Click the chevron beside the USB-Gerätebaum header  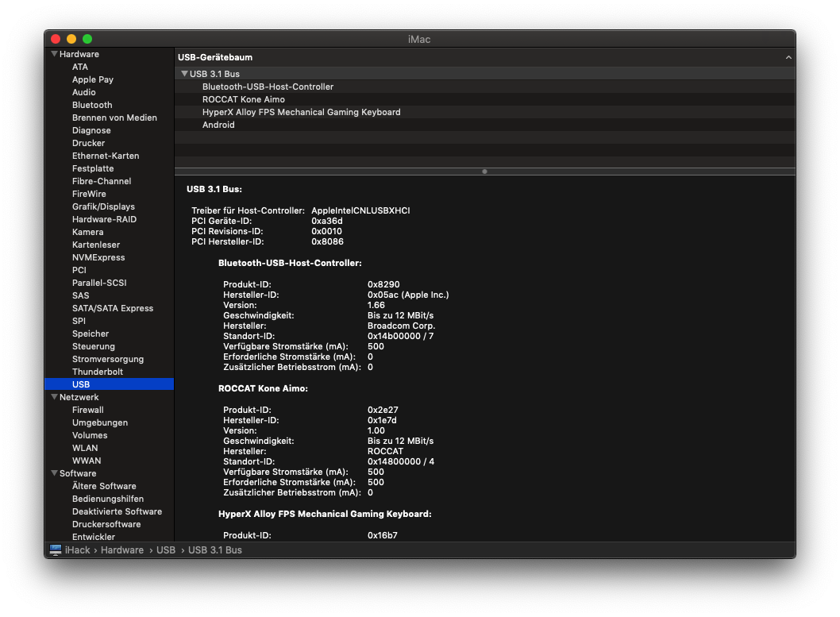(x=788, y=58)
